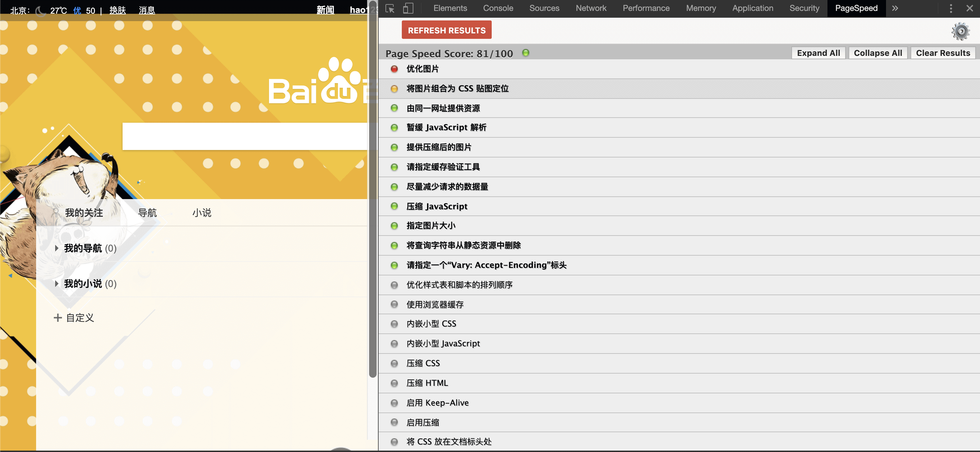Expand the 我的小说 section triangle
The height and width of the screenshot is (452, 980).
pyautogui.click(x=56, y=284)
